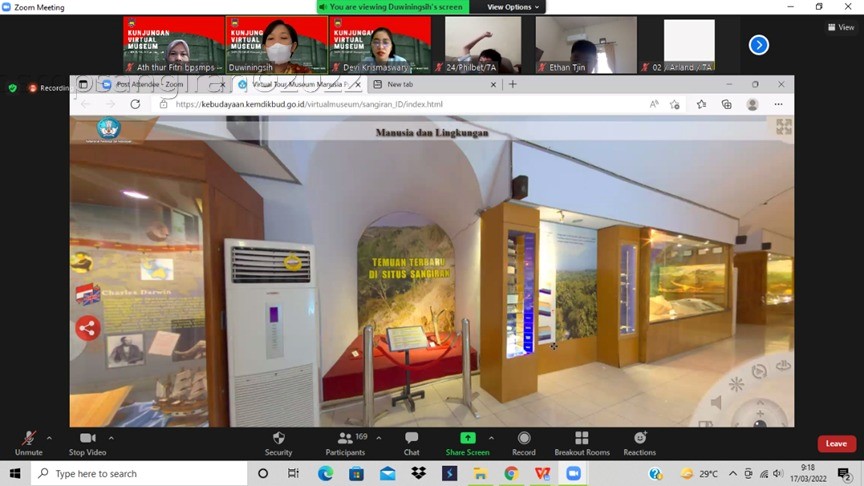Select the Virtual Tour Museum Manusia tab
The image size is (864, 486).
(x=298, y=85)
